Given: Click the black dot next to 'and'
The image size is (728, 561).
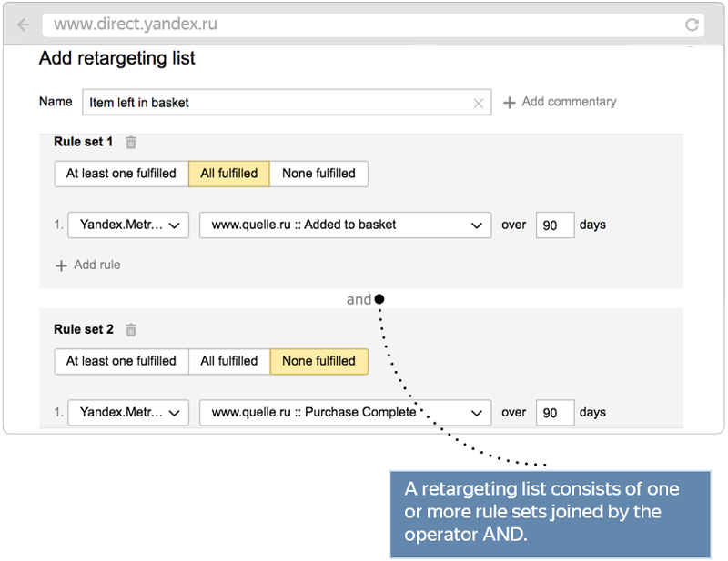Looking at the screenshot, I should click(x=379, y=299).
